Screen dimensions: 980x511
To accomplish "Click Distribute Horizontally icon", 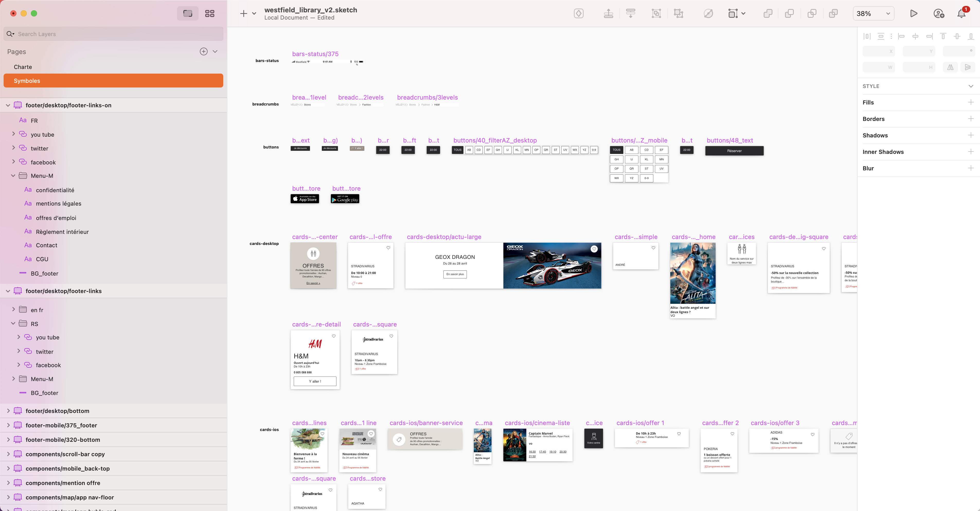I will pos(867,36).
